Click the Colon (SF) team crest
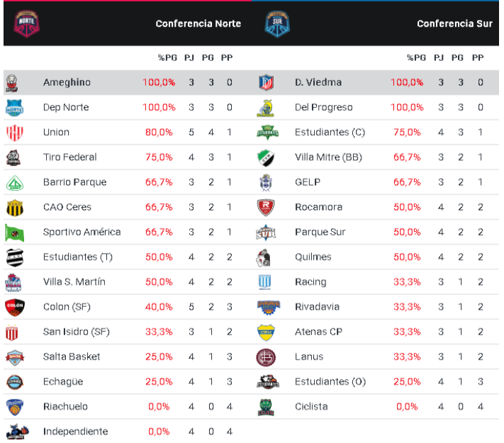This screenshot has height=443, width=504. pyautogui.click(x=15, y=307)
